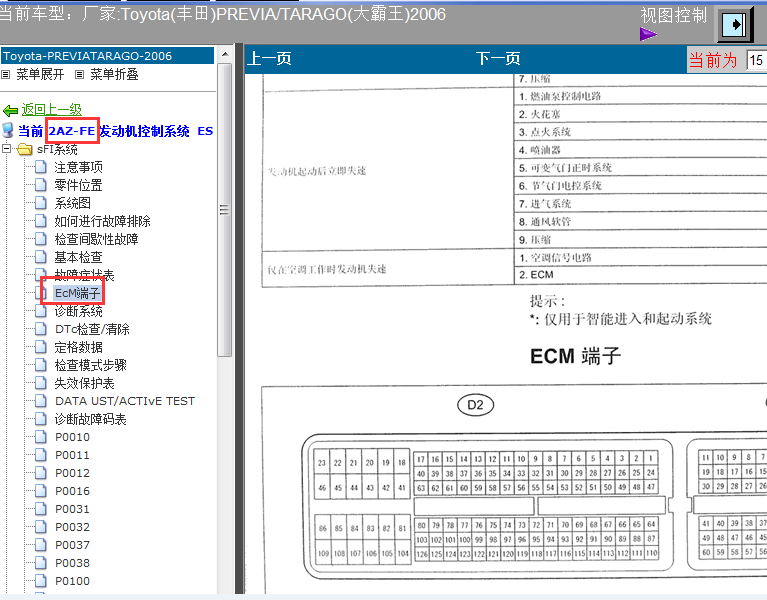Click the document icon beside 失效保护表

[41, 383]
